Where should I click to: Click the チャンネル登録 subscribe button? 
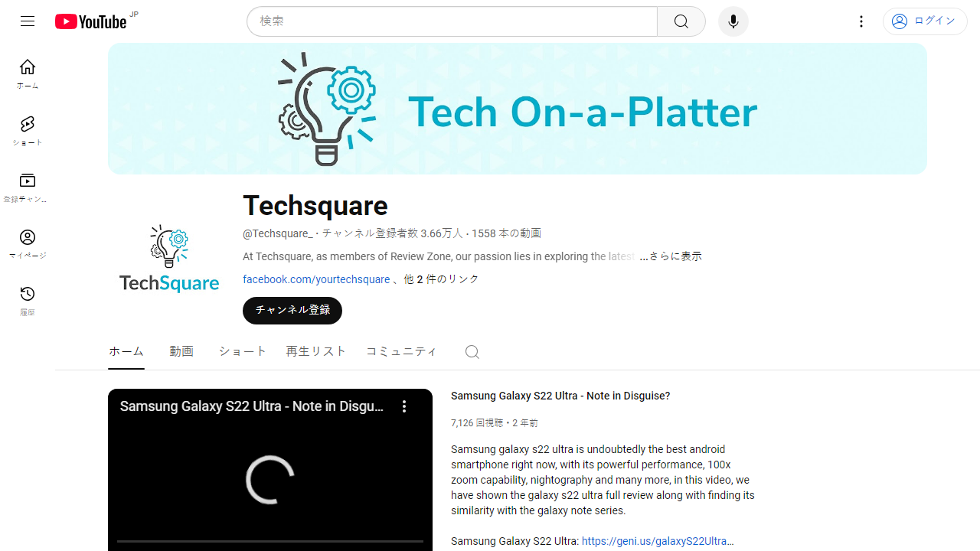pos(292,310)
